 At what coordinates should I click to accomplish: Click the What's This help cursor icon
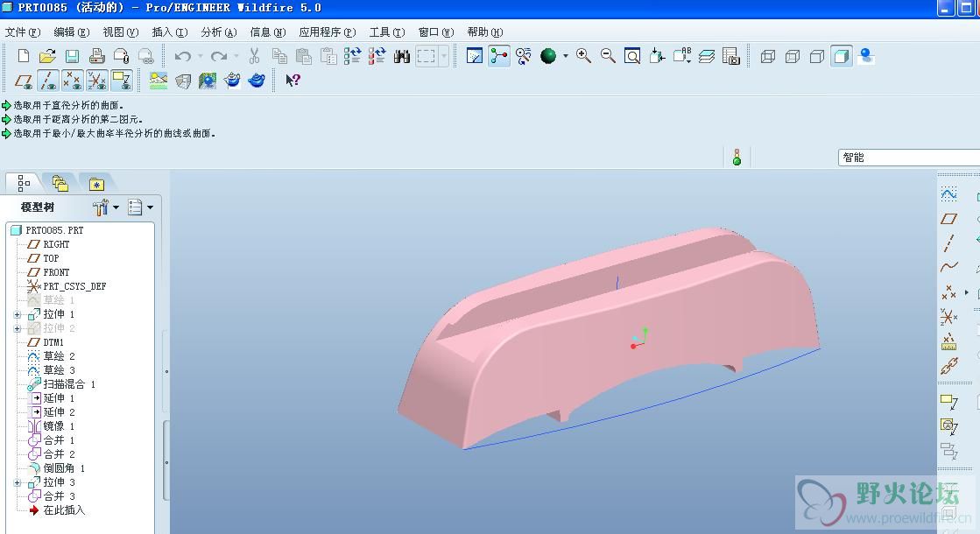point(293,80)
